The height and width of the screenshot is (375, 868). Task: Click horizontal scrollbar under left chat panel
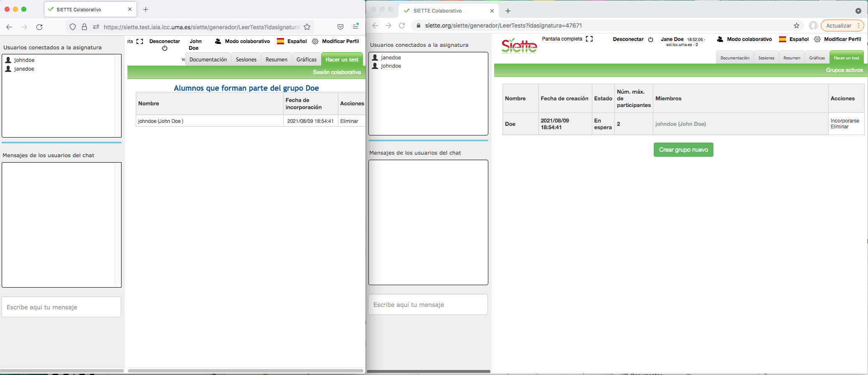62,370
